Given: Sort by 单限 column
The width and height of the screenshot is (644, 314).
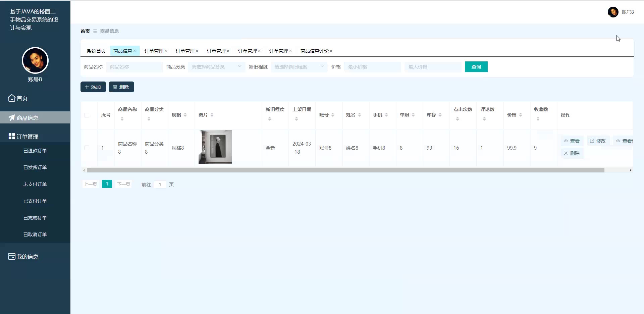Looking at the screenshot, I should [x=413, y=115].
